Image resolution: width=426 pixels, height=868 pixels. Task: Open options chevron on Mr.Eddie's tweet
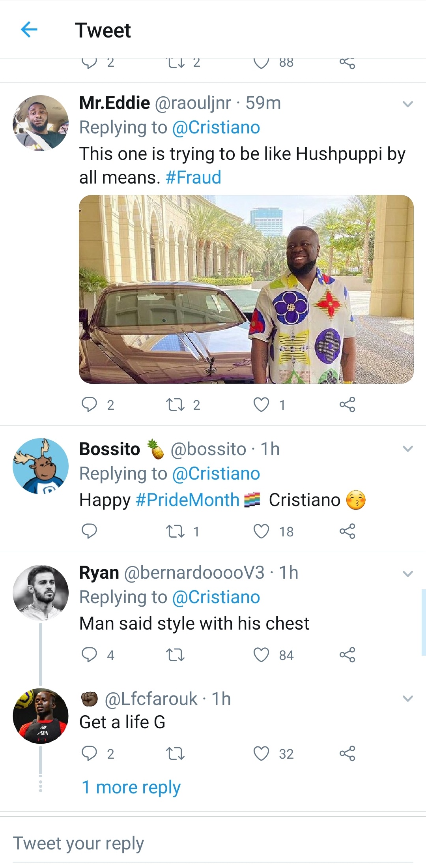[407, 104]
